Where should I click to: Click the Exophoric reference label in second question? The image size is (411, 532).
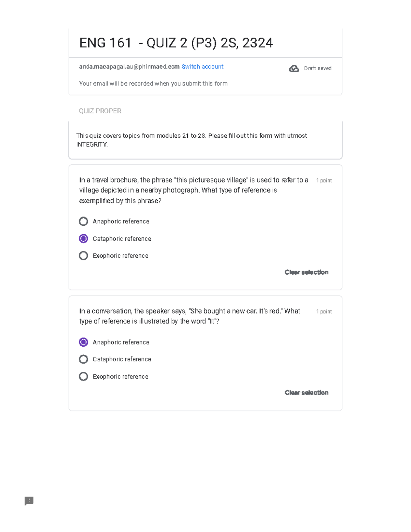pos(121,376)
